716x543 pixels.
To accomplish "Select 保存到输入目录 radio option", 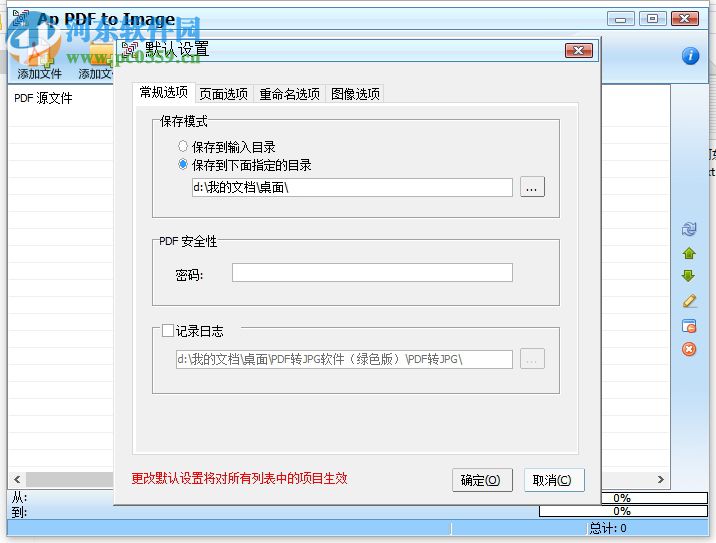I will pyautogui.click(x=227, y=147).
